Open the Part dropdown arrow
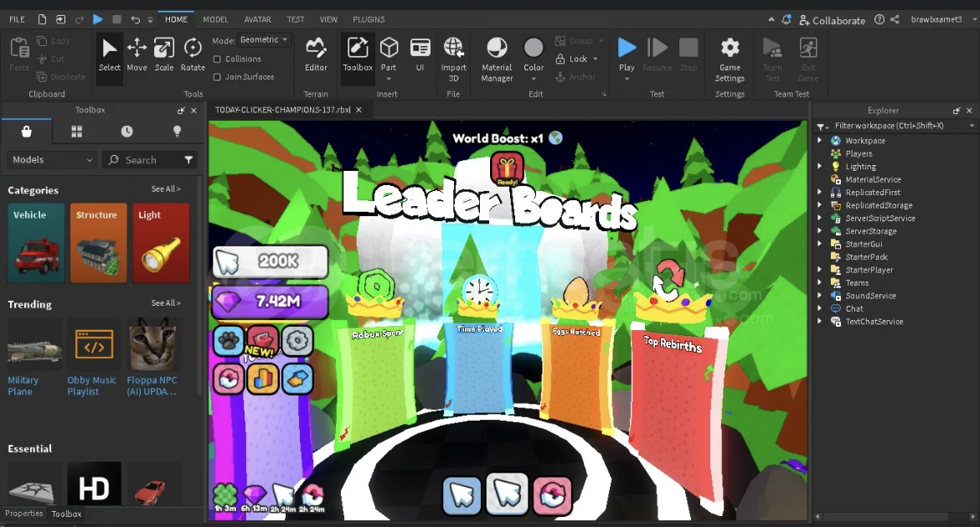The image size is (980, 527). pyautogui.click(x=389, y=79)
